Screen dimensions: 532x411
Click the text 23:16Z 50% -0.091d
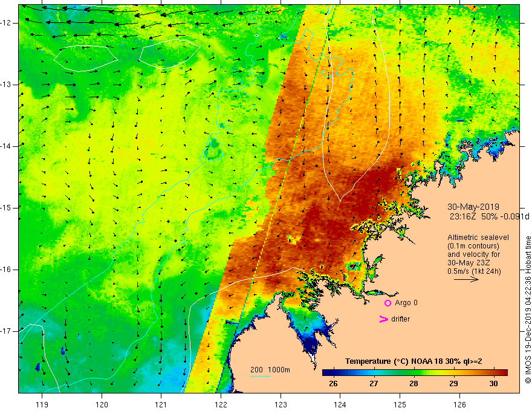coord(489,216)
